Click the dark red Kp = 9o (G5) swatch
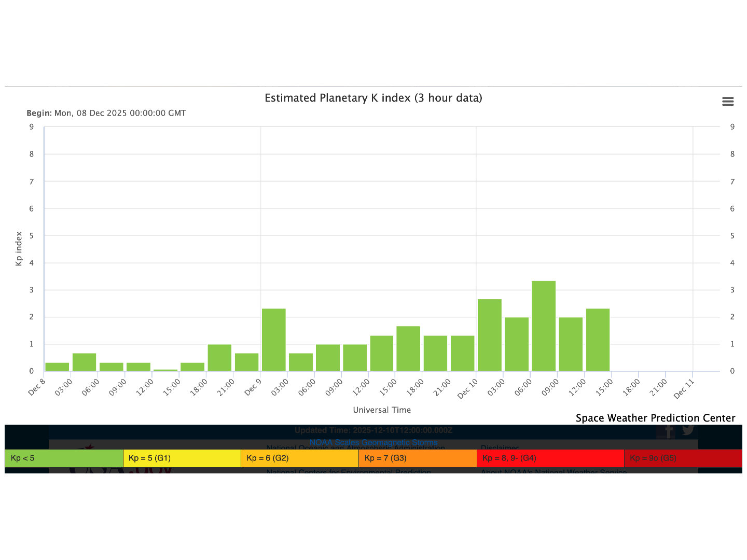 [682, 458]
